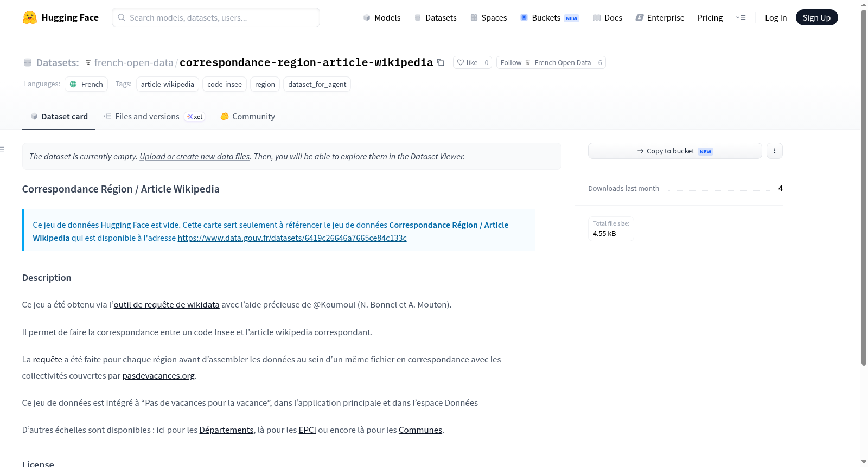Image resolution: width=868 pixels, height=467 pixels.
Task: Open the data.gouv.fr dataset link
Action: pos(292,238)
